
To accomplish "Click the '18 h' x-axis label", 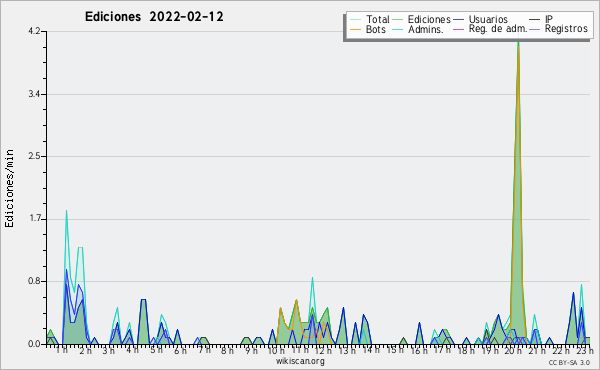I will click(466, 350).
